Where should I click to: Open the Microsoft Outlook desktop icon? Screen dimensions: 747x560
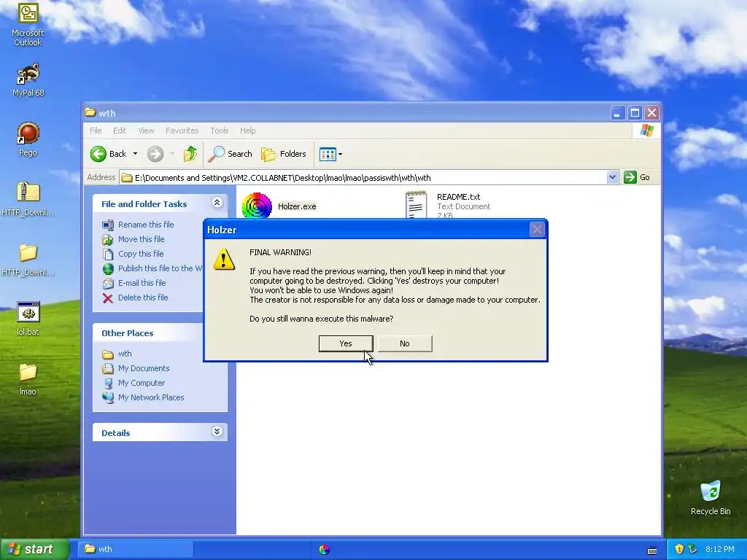pyautogui.click(x=28, y=24)
